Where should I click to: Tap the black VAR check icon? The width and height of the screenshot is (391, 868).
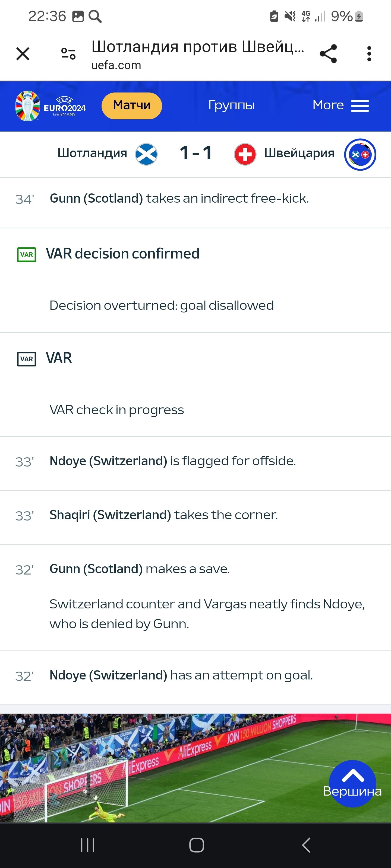point(27,359)
